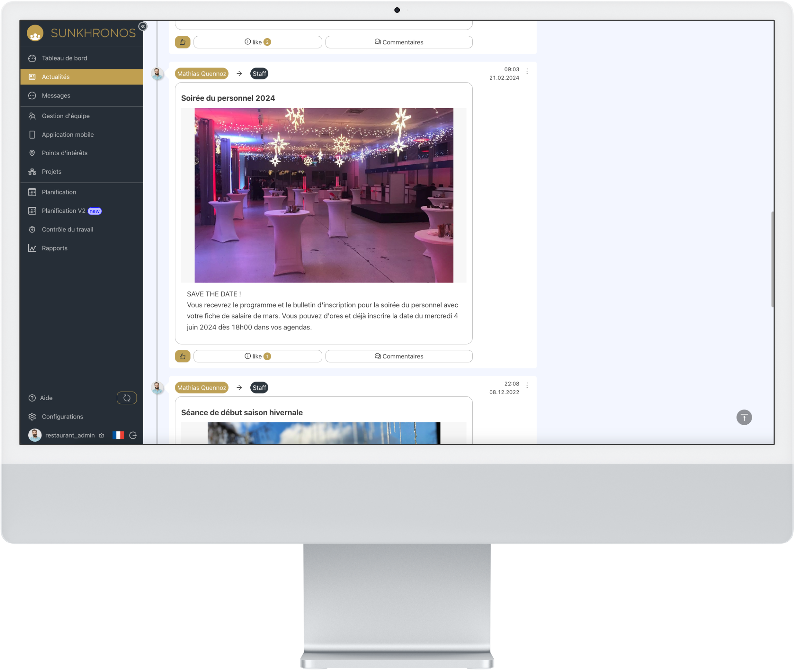The height and width of the screenshot is (672, 794).
Task: Open three-dot menu on 21.02.2024 post
Action: coord(527,71)
